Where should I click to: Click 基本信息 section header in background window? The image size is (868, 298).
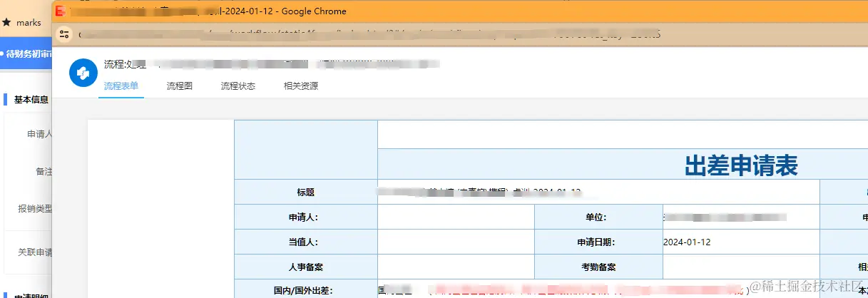click(31, 99)
